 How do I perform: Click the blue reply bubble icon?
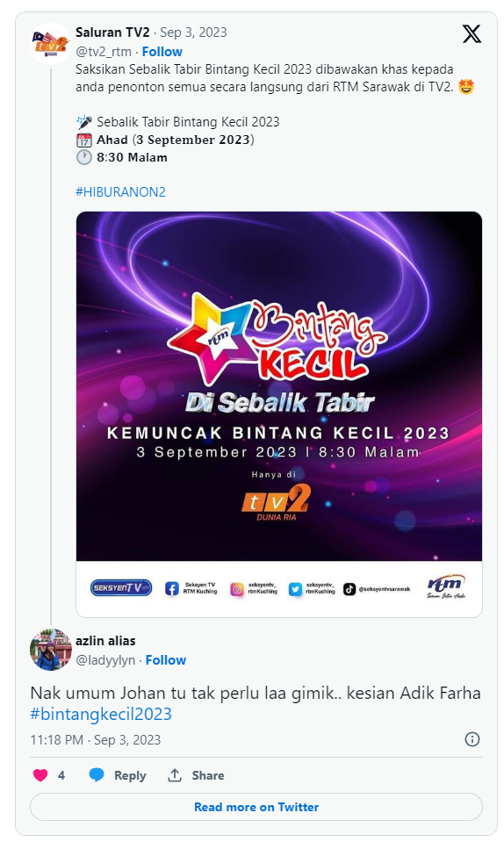[97, 775]
